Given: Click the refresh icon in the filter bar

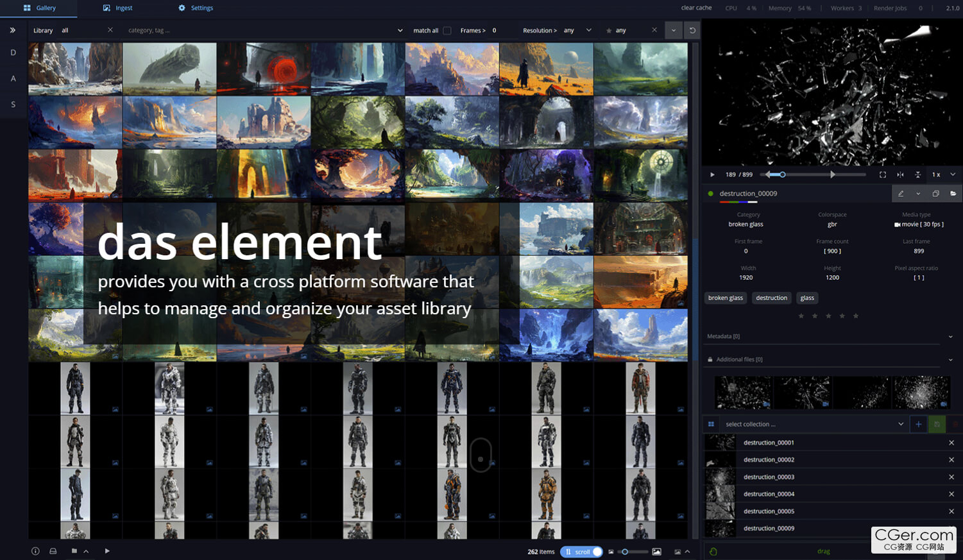Looking at the screenshot, I should click(x=692, y=30).
